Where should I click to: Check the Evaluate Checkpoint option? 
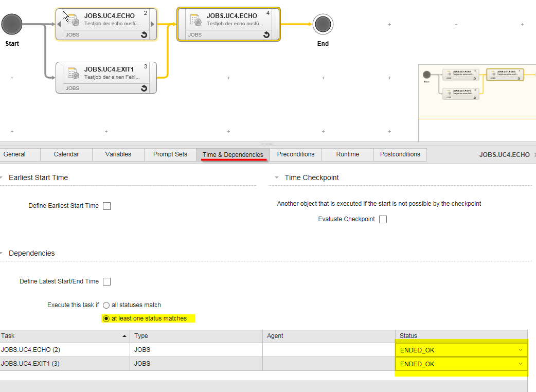click(383, 219)
